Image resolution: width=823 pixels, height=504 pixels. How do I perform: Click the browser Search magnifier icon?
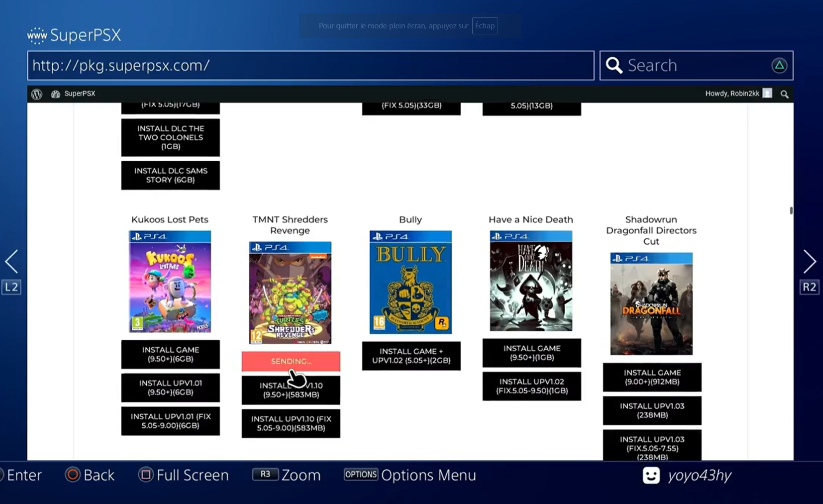614,65
